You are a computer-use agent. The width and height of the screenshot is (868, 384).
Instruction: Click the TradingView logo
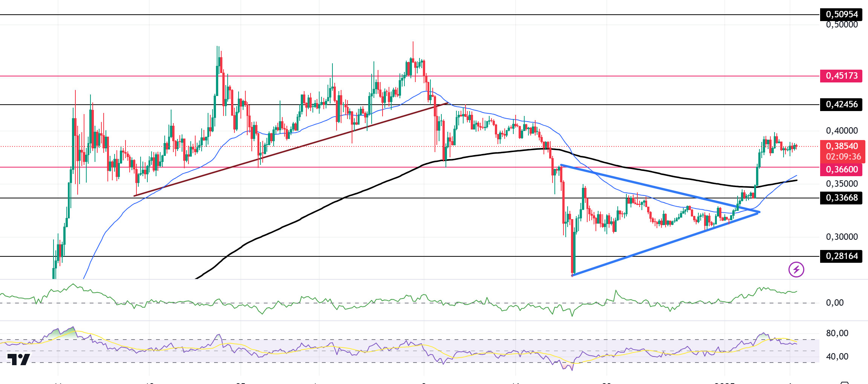(19, 360)
